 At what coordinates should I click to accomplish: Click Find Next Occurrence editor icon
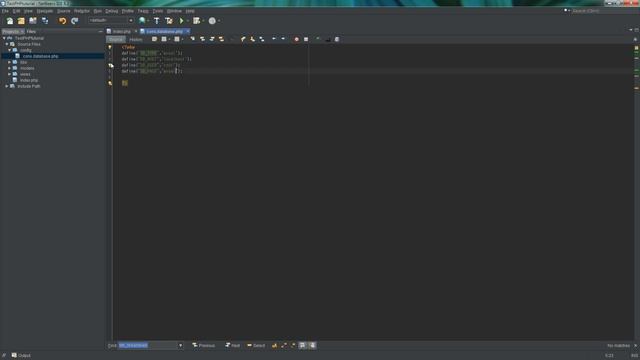(x=212, y=39)
